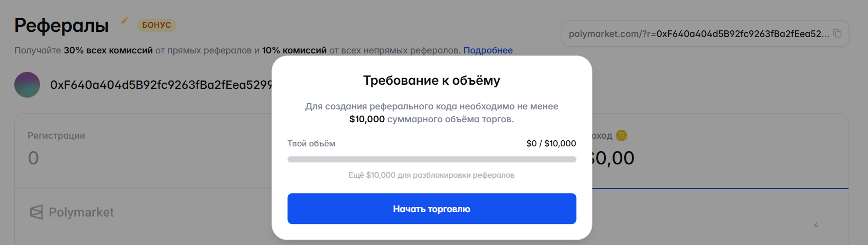Open the Подробнее link

pyautogui.click(x=488, y=50)
